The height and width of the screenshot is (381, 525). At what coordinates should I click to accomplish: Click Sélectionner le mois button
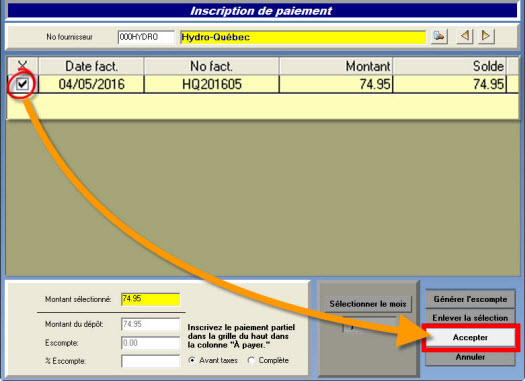368,304
